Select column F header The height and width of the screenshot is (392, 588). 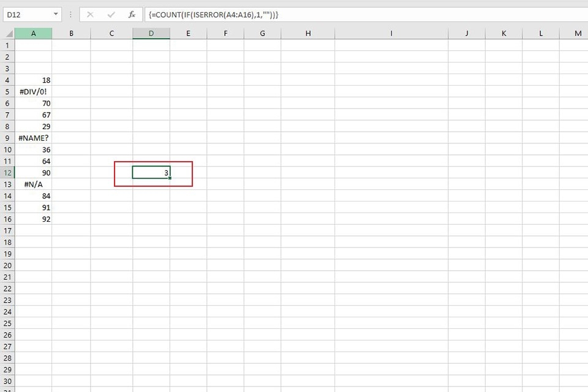[x=225, y=34]
